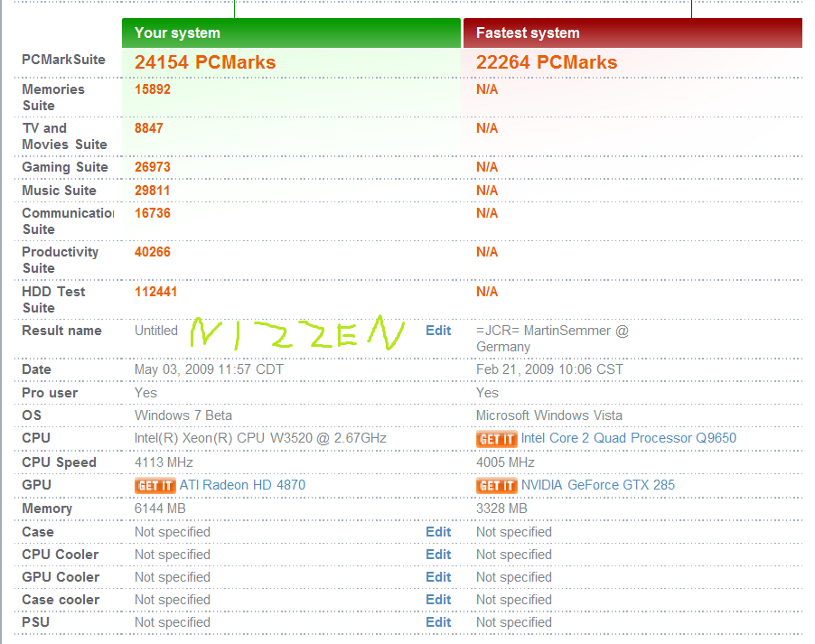
Task: Click the GET IT badge beside Intel Core 2 Quad
Action: coord(496,439)
